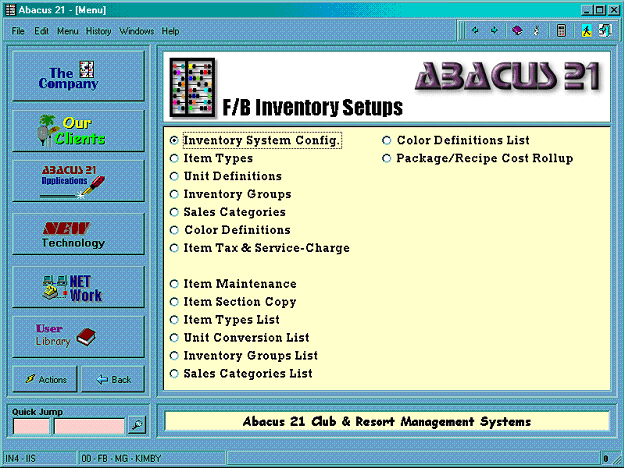Image resolution: width=624 pixels, height=468 pixels.
Task: Click the abacus logo image in header
Action: (192, 88)
